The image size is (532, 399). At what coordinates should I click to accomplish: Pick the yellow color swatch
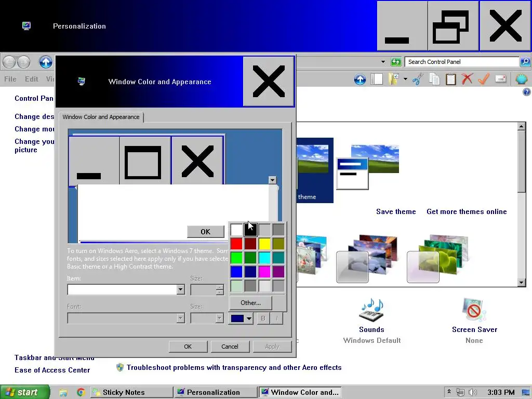[x=264, y=244]
